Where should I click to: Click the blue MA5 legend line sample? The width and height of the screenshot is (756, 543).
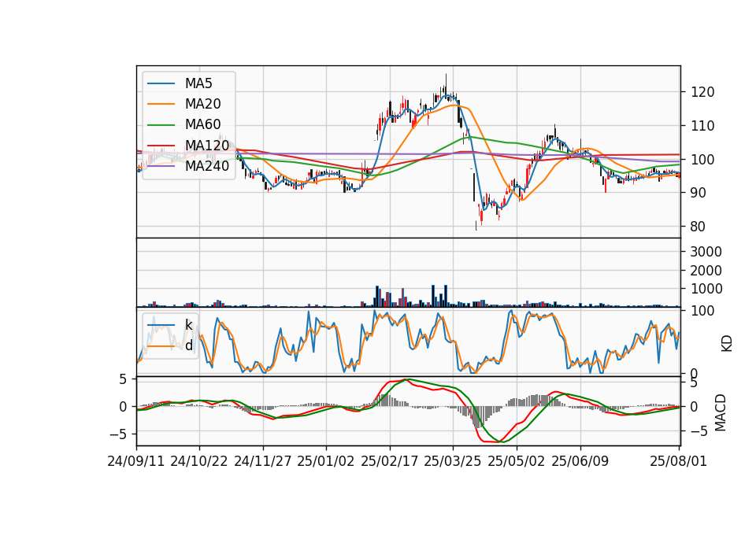click(161, 83)
